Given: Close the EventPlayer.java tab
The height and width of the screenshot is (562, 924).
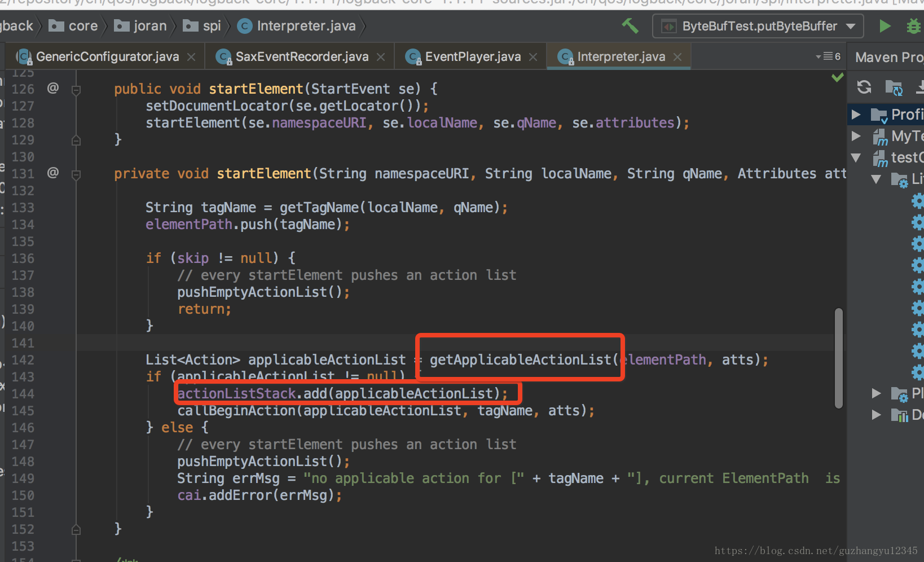Looking at the screenshot, I should [x=533, y=57].
